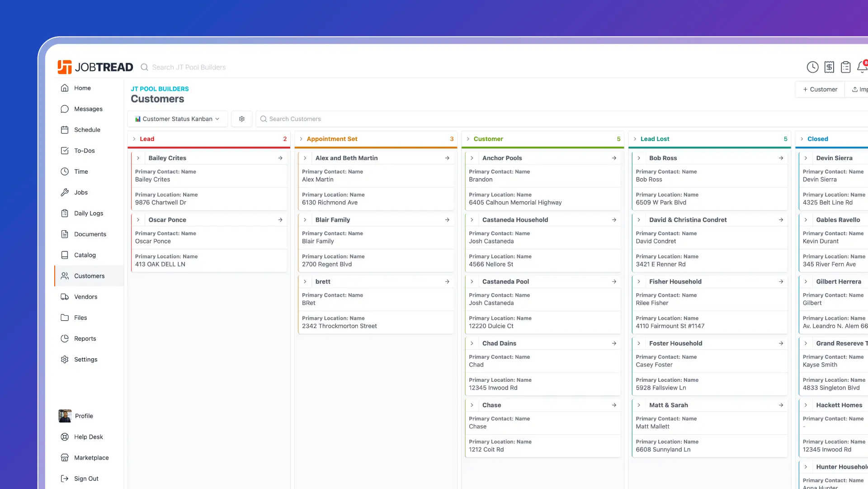The width and height of the screenshot is (868, 489).
Task: Open Catalog in sidebar
Action: (89, 255)
